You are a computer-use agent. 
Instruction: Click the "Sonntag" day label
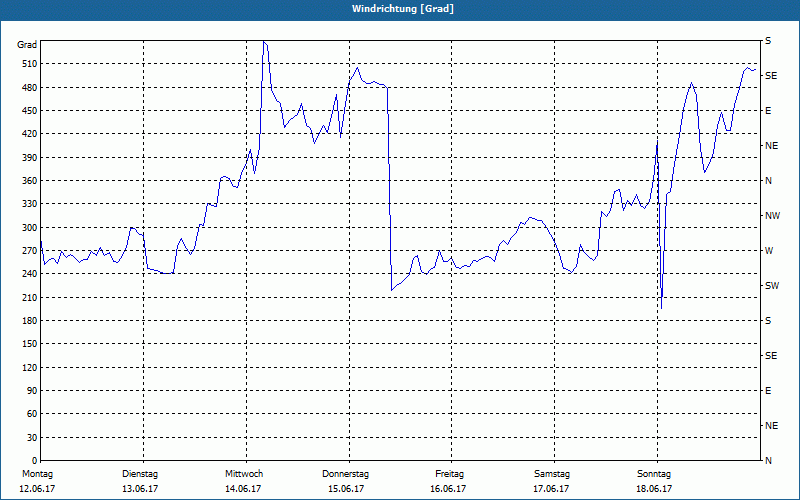pyautogui.click(x=654, y=474)
